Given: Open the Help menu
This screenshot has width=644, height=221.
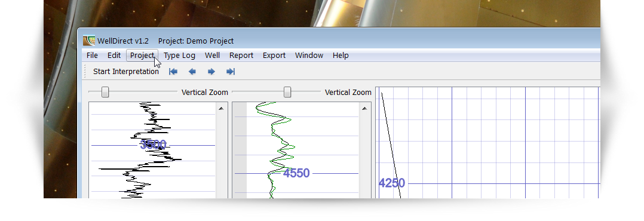Looking at the screenshot, I should pyautogui.click(x=341, y=56).
